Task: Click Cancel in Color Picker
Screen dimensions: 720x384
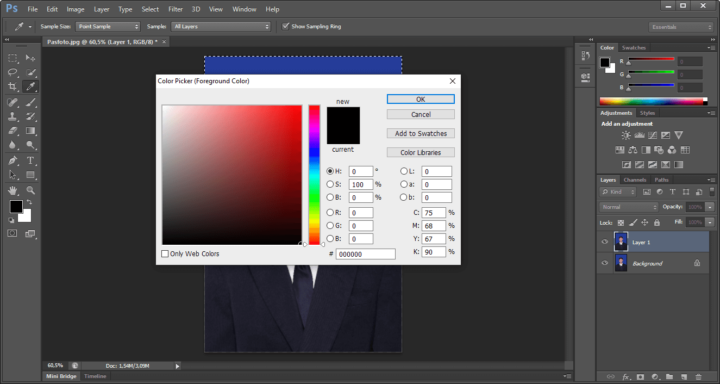Action: [x=421, y=114]
